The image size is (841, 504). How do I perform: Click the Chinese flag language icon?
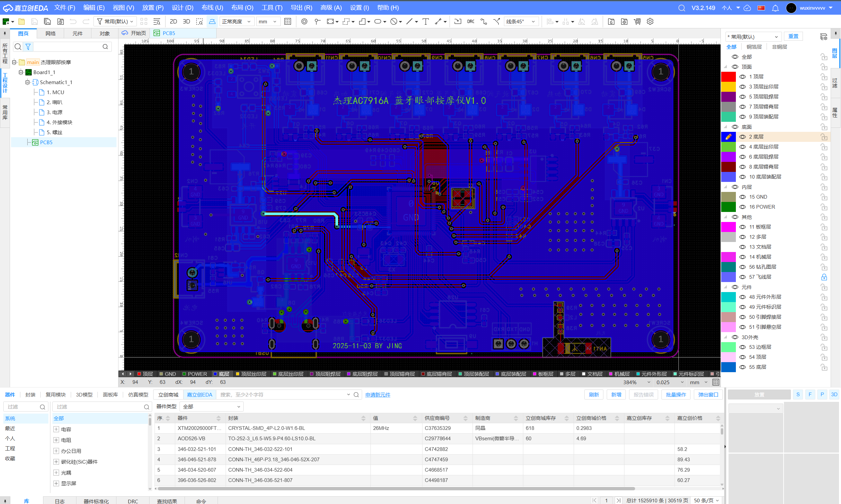761,8
